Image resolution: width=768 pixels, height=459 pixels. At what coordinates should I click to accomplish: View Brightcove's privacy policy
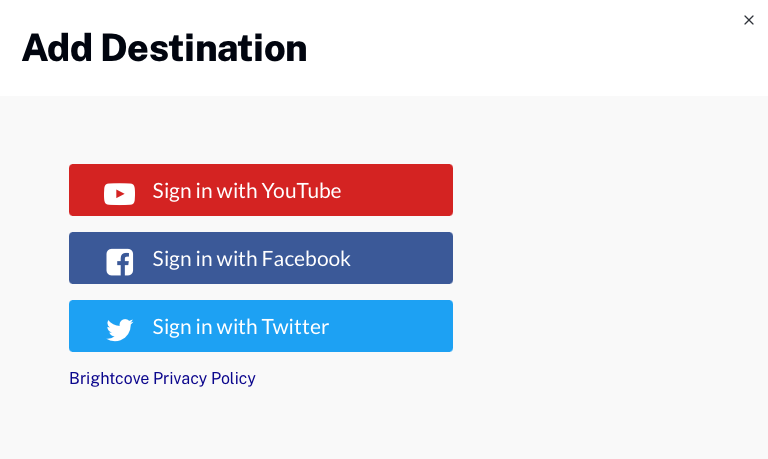click(x=162, y=378)
